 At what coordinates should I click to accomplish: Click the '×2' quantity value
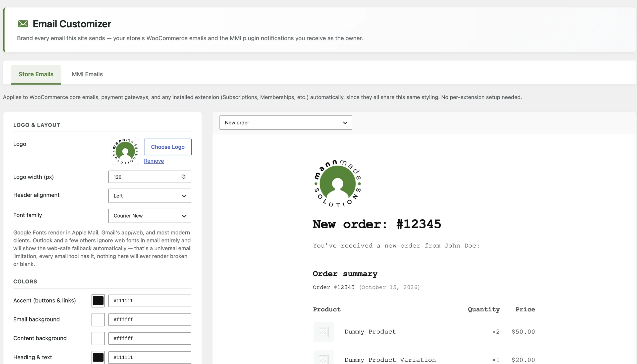496,332
